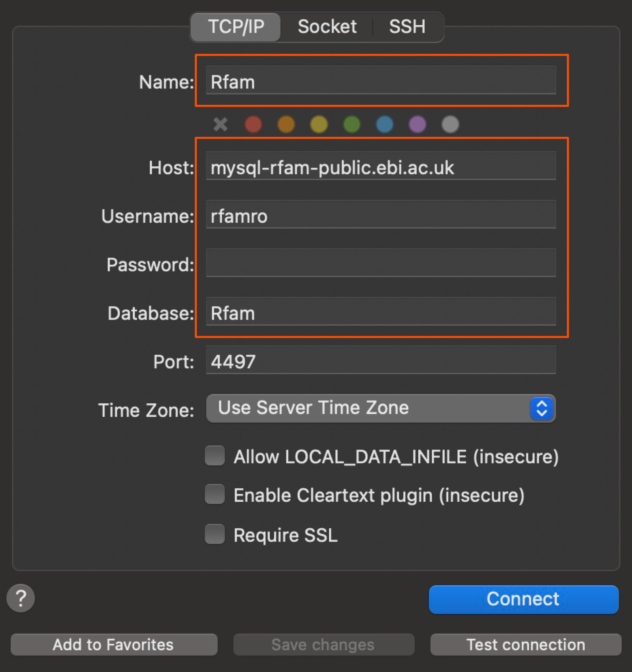Select the orange color tag

(286, 124)
